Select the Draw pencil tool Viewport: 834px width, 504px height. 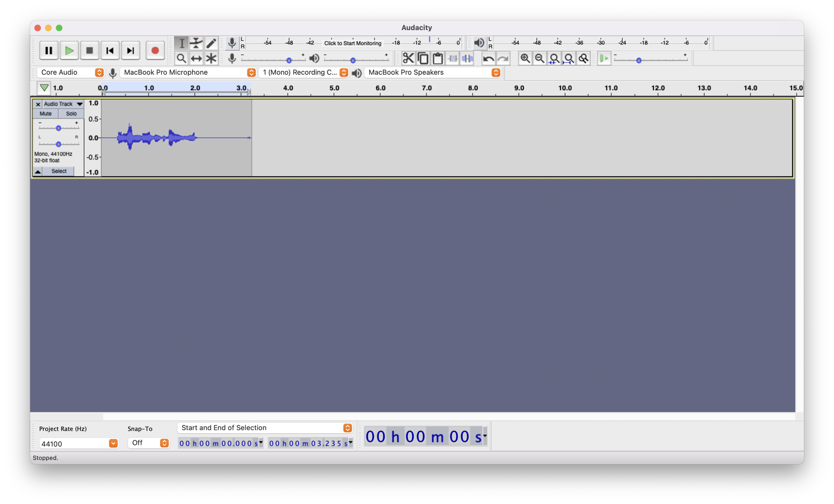pyautogui.click(x=211, y=43)
